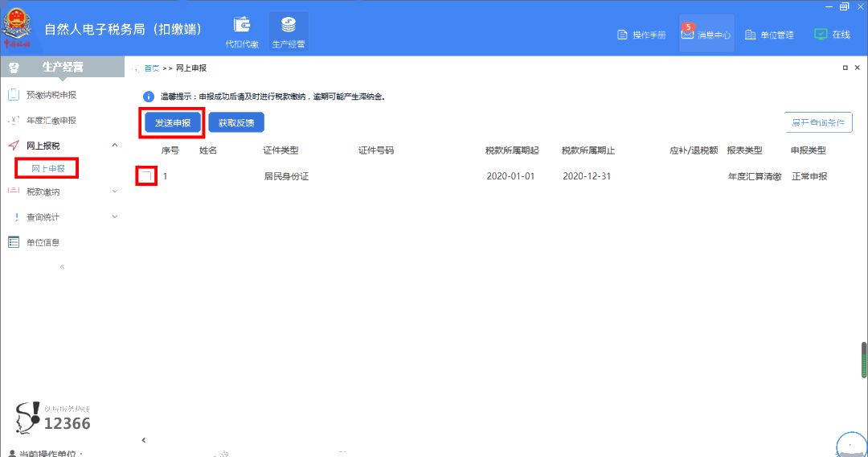Screen dimensions: 868x457
Task: Open 网上申报 sub-item
Action: [x=47, y=168]
